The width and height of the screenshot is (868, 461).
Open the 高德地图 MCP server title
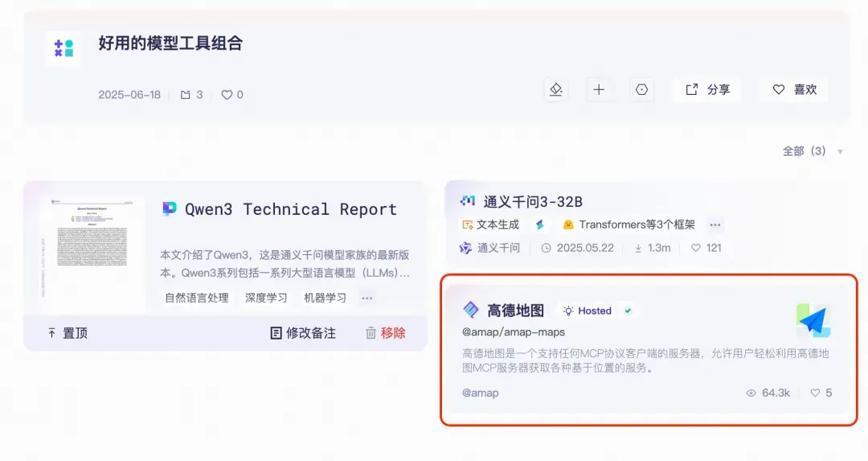[516, 311]
